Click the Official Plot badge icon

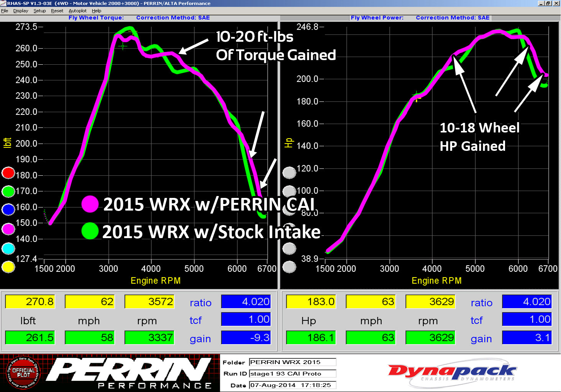23,373
